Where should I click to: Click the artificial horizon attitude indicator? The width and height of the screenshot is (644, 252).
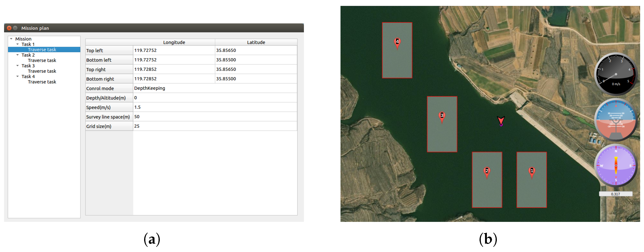tap(616, 120)
